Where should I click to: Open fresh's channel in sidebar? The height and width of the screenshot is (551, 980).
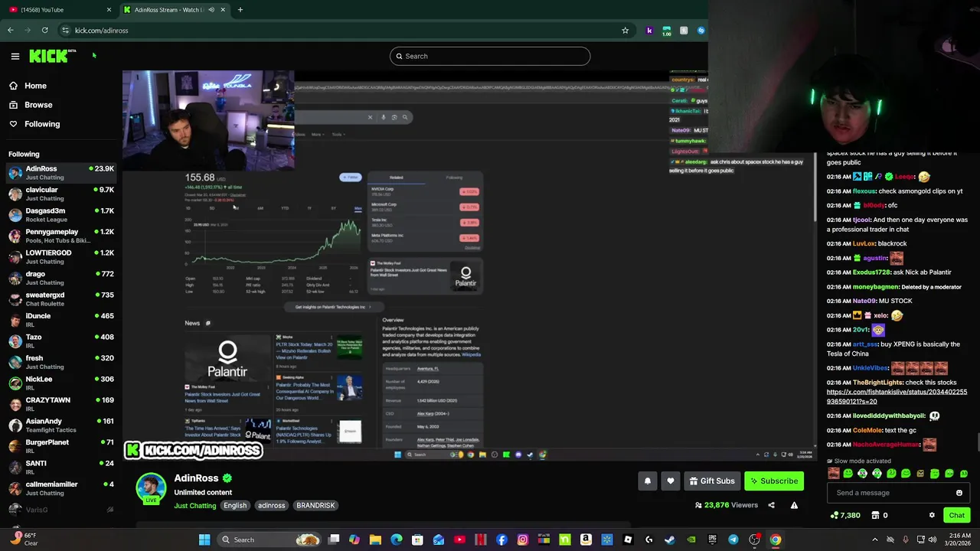coord(61,362)
